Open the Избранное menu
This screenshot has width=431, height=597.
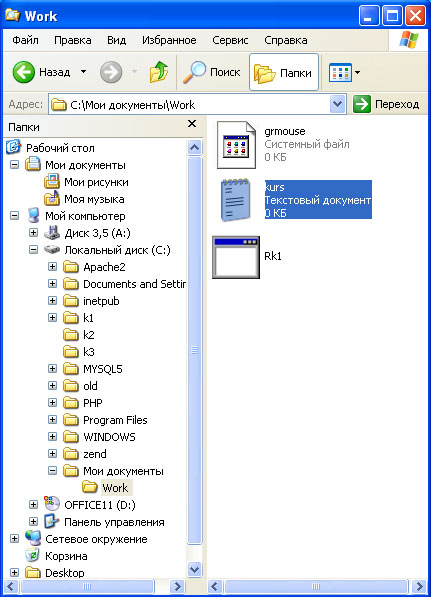169,40
